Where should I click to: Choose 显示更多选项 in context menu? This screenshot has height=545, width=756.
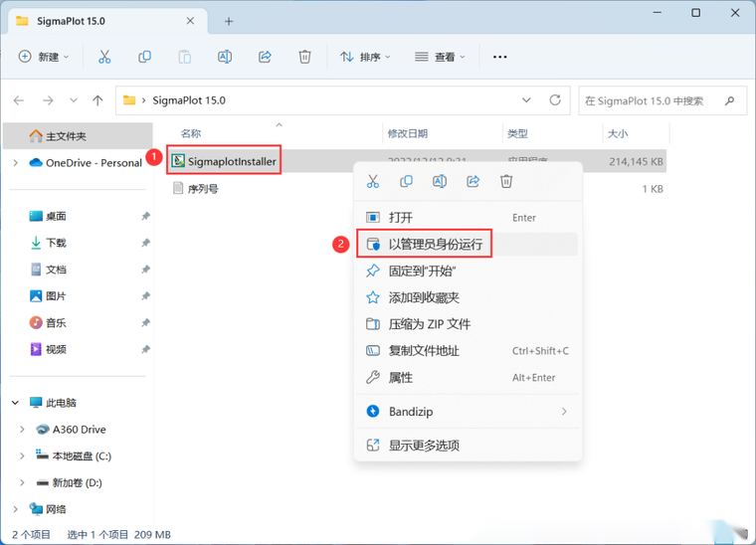coord(468,445)
